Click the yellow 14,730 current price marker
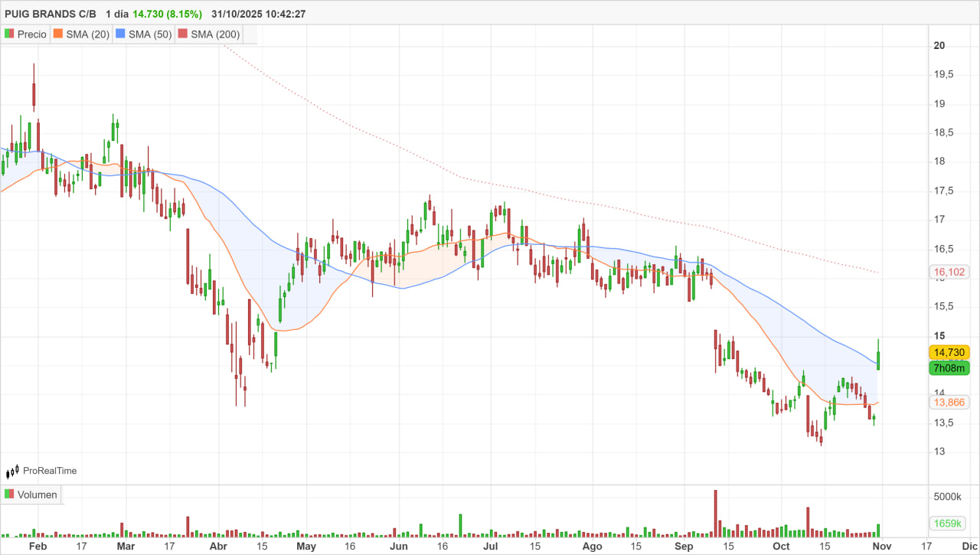Image resolution: width=980 pixels, height=555 pixels. (x=949, y=352)
